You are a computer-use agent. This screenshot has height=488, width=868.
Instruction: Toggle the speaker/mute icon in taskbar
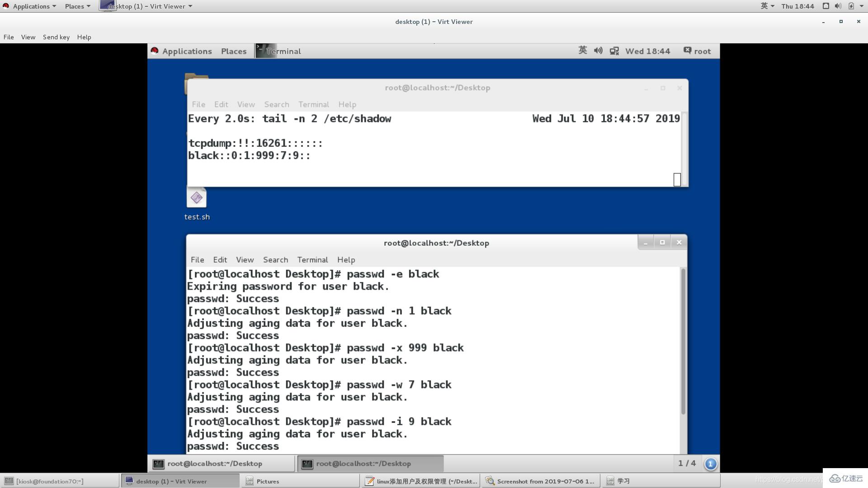[599, 51]
